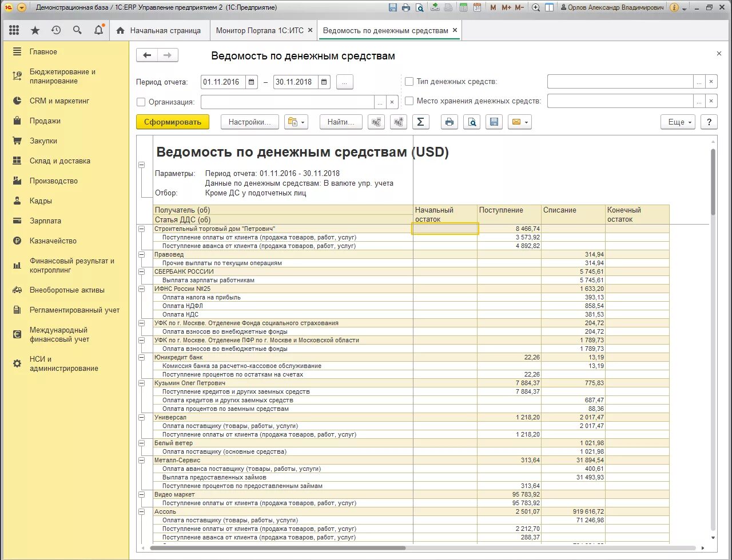The image size is (732, 560).
Task: Open the calendar icon in the title bar
Action: pyautogui.click(x=478, y=7)
